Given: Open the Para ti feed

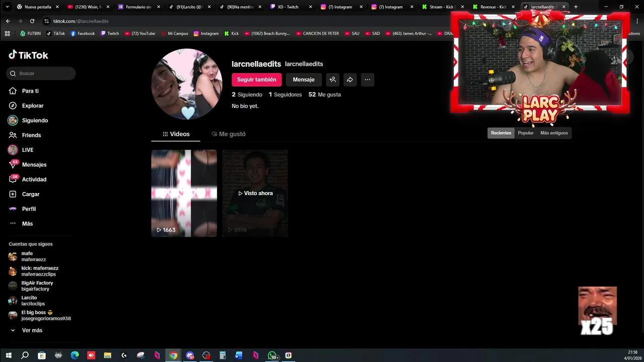Looking at the screenshot, I should (30, 91).
